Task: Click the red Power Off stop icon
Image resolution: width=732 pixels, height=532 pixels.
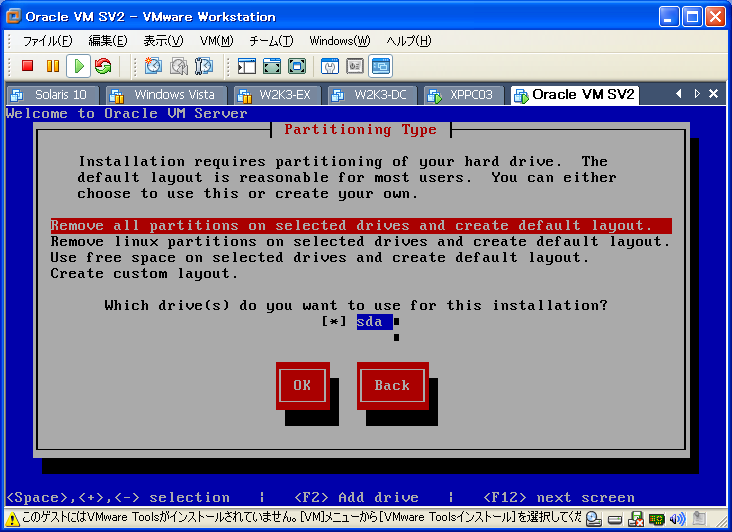Action: pos(28,66)
